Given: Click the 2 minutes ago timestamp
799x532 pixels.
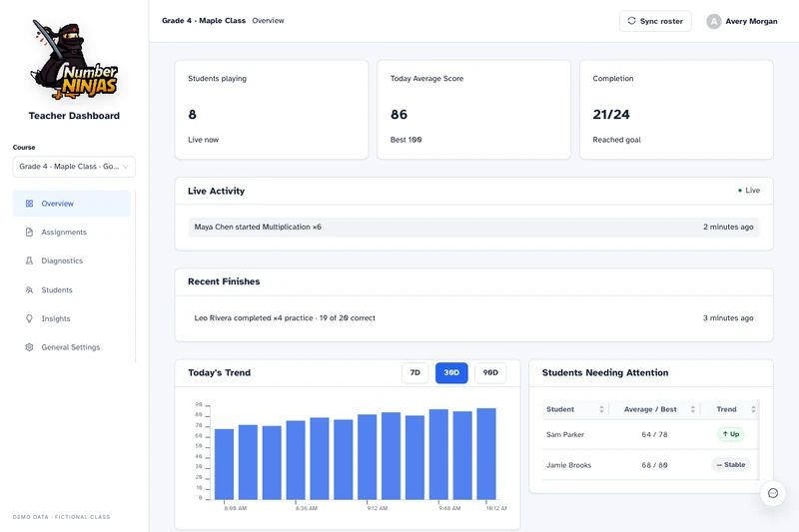Looking at the screenshot, I should pyautogui.click(x=728, y=227).
